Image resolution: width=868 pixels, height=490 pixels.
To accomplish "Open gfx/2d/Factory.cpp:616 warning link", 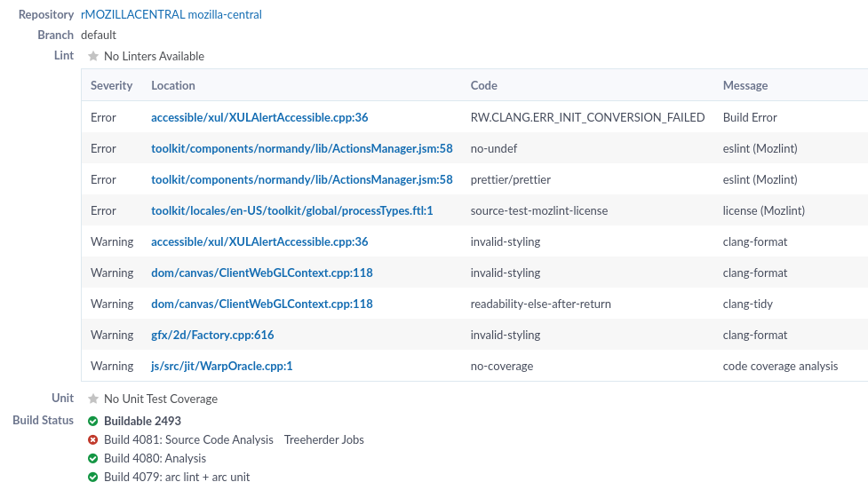I will point(212,335).
